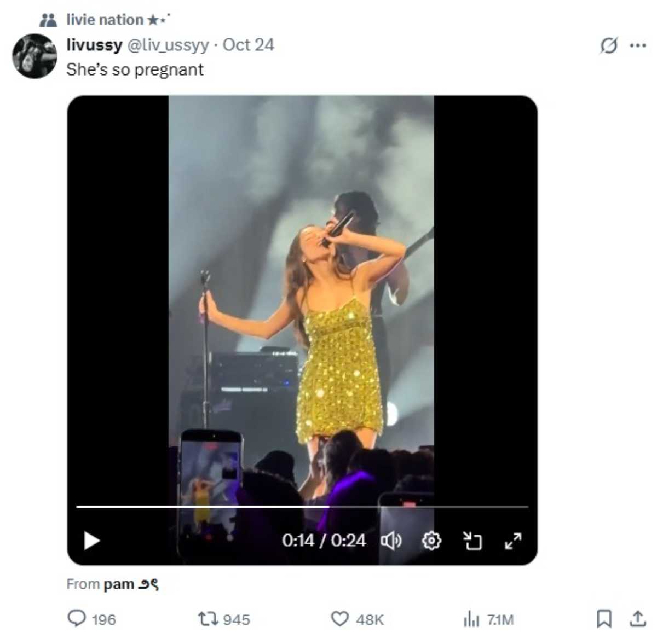Open the replies on this post
The image size is (657, 644).
pos(77,619)
